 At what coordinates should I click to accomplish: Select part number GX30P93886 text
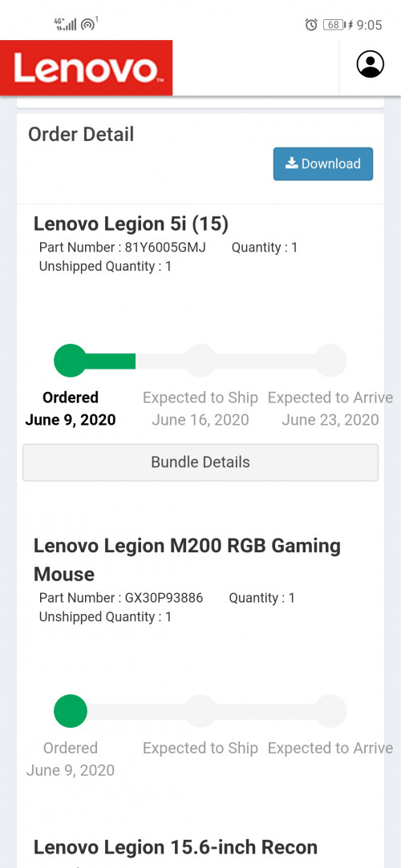pyautogui.click(x=164, y=598)
